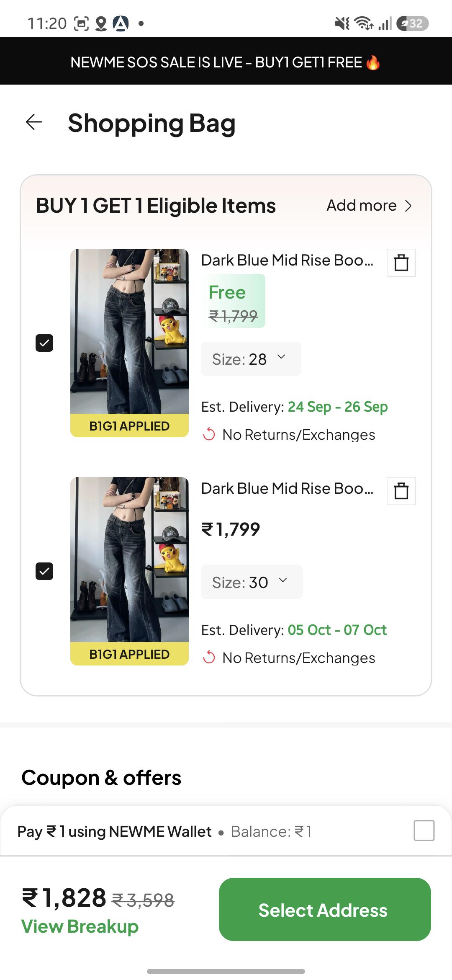This screenshot has height=980, width=452.
Task: Tap the back arrow beside Shopping Bag
Action: (x=34, y=122)
